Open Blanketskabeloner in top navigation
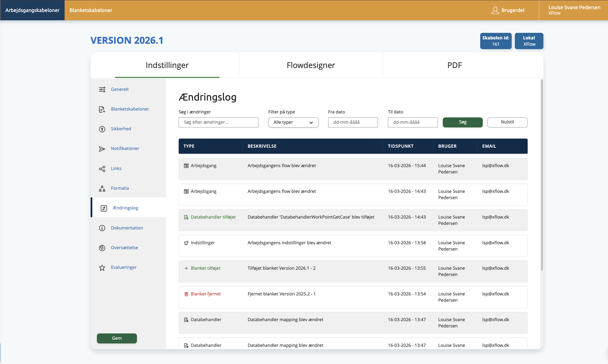The width and height of the screenshot is (608, 364). point(91,10)
